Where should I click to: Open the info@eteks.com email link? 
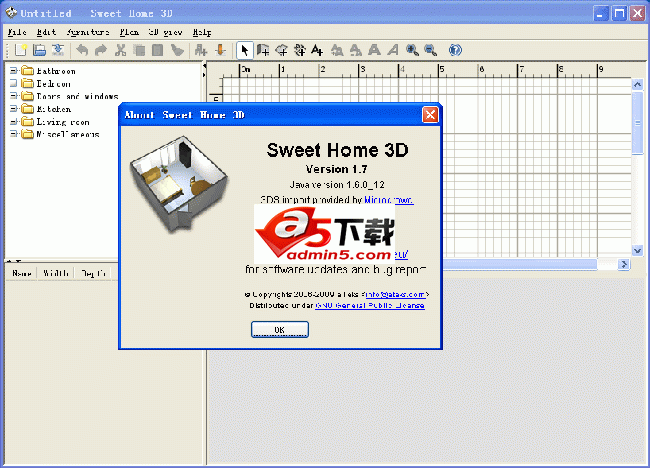point(395,294)
